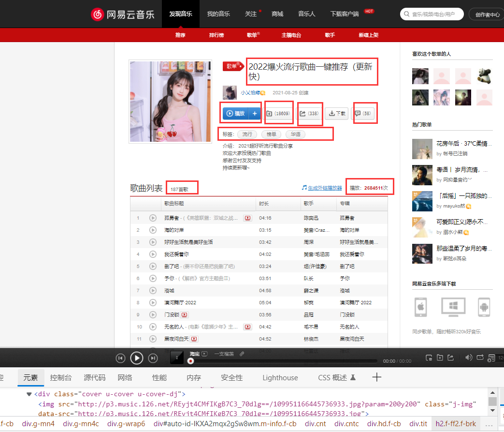Open the 音乐人 navigation tab
Screen dimensions: 504x432
[307, 14]
